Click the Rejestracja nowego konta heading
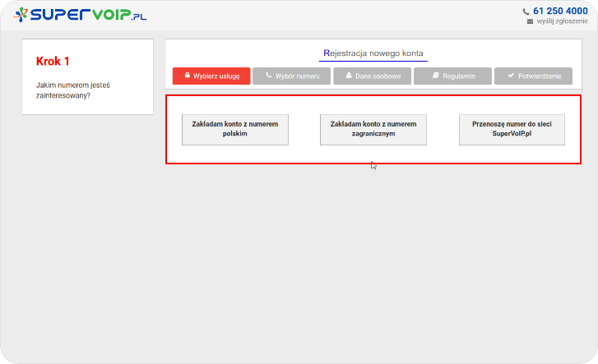Screen dimensions: 598x364 point(374,53)
